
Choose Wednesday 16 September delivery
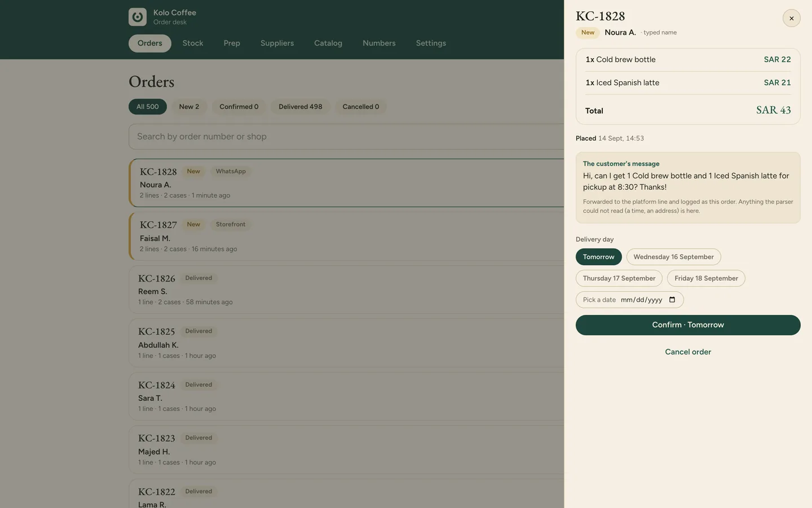(673, 257)
